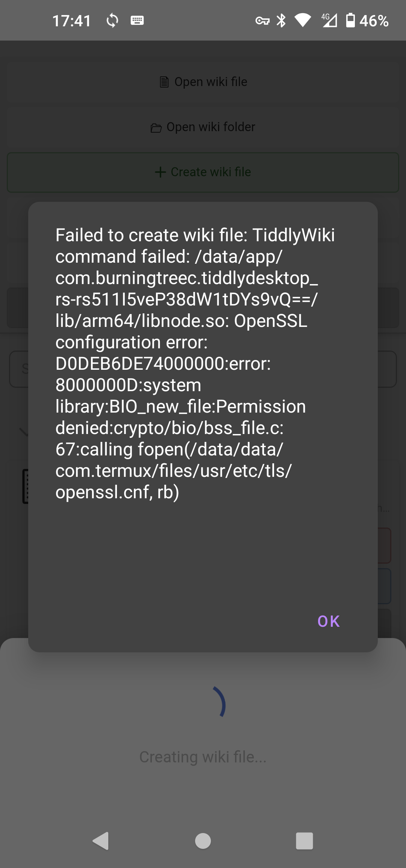This screenshot has height=868, width=406.
Task: Click the plus icon beside Create wiki file
Action: point(161,172)
